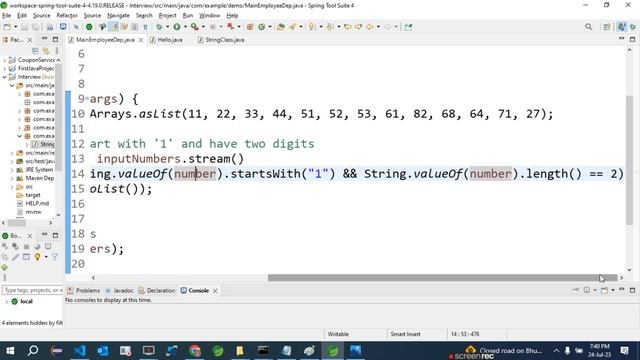Screen dimensions: 640x360
Task: Select the Spring perspective icon at far right
Action: coord(633,27)
